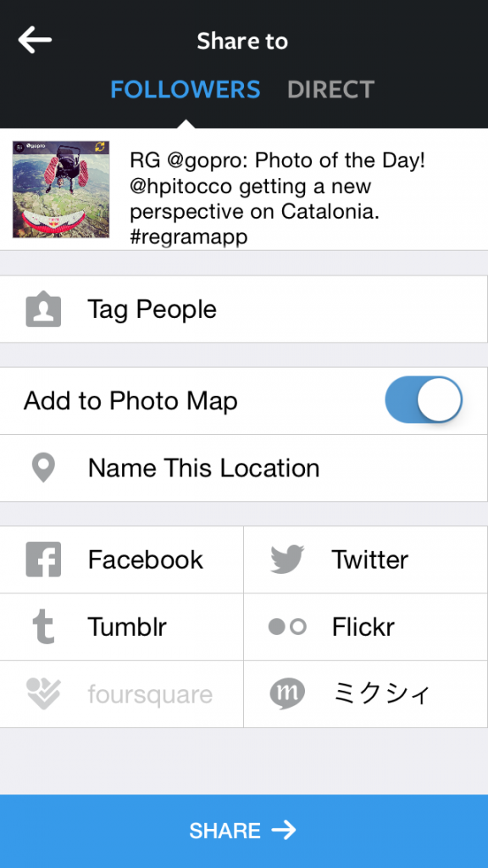Disable the Add to Photo Map switch
This screenshot has height=868, width=488.
(x=424, y=400)
